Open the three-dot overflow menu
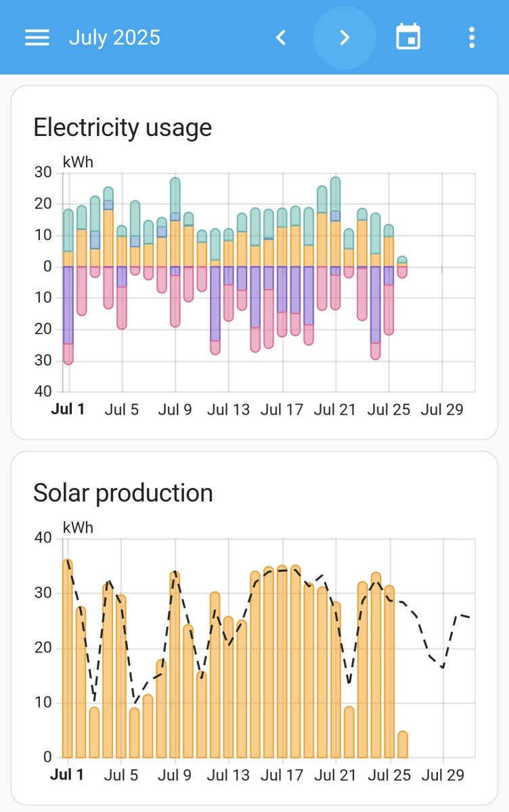The image size is (509, 812). (x=472, y=37)
